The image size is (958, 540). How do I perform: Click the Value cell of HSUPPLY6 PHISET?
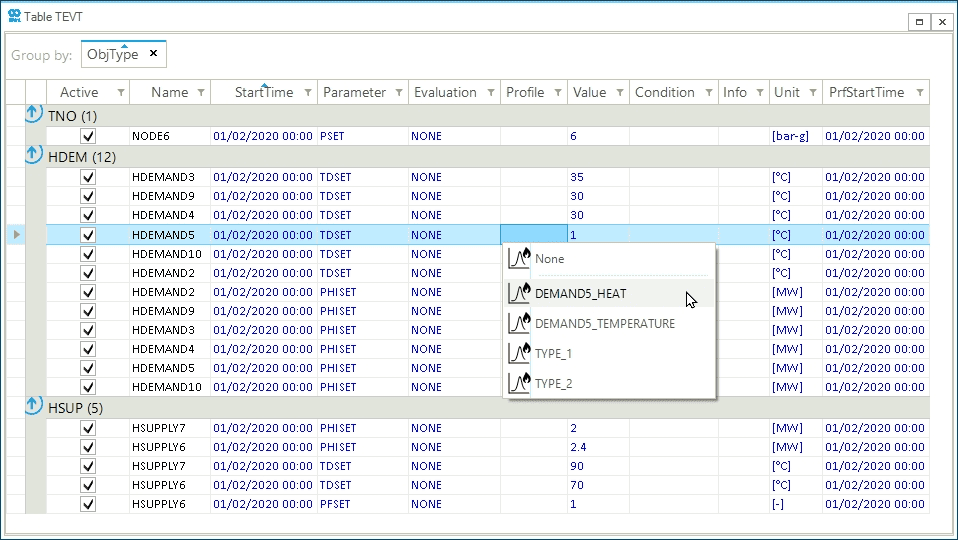point(597,447)
